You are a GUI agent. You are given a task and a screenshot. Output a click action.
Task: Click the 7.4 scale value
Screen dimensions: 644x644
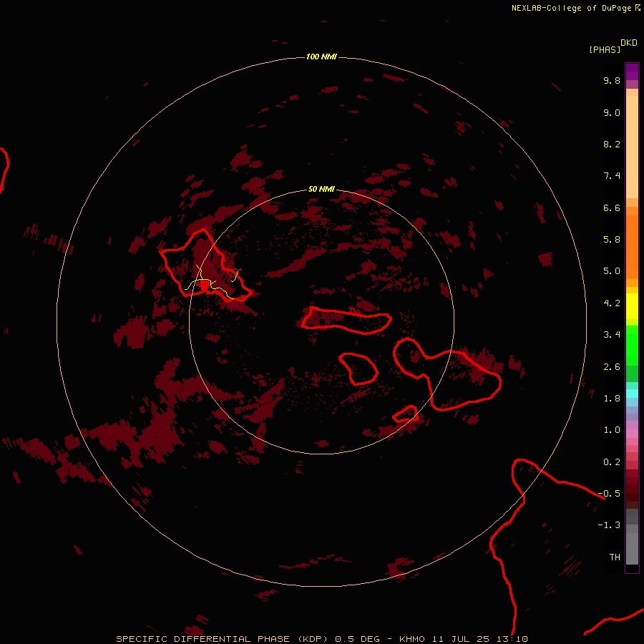tap(612, 176)
